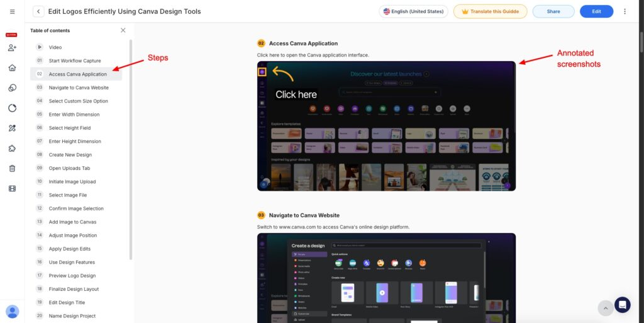Open the English (United States) language selector

tap(413, 11)
